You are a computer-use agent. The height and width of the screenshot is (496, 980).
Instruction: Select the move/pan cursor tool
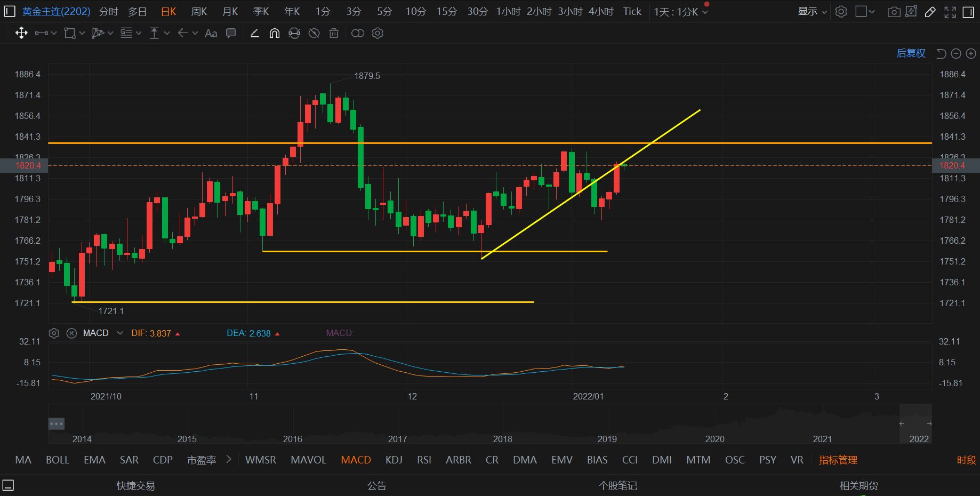tap(21, 34)
